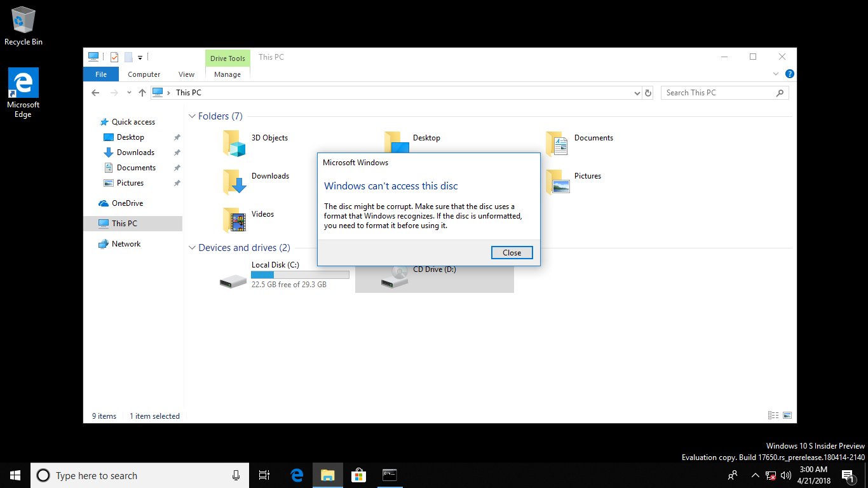Click the "9 items" status bar text

pyautogui.click(x=104, y=416)
